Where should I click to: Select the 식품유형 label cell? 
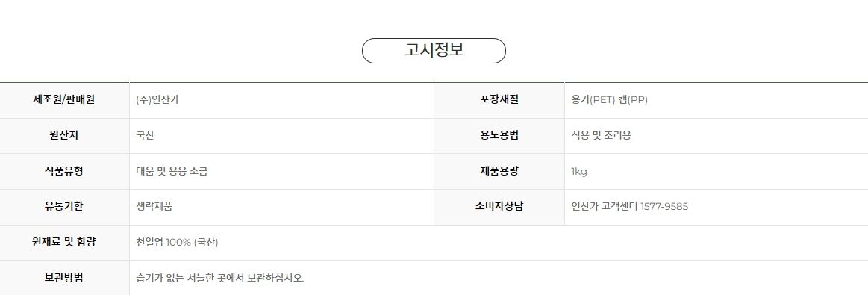pyautogui.click(x=64, y=171)
